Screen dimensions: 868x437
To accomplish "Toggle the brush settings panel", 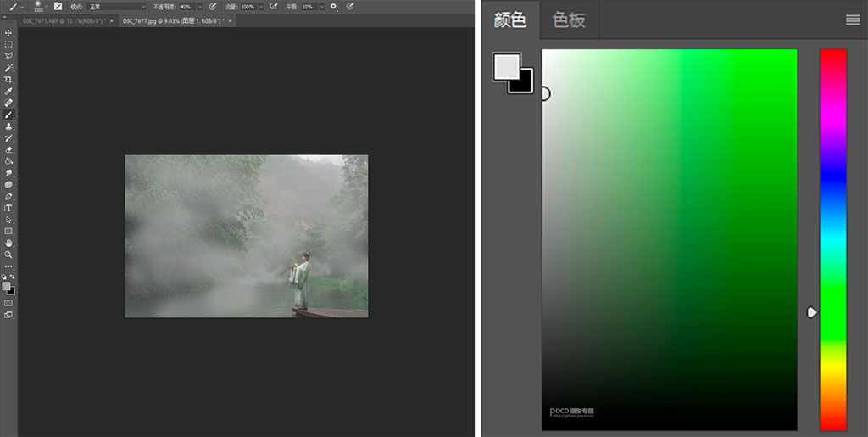I will [58, 7].
